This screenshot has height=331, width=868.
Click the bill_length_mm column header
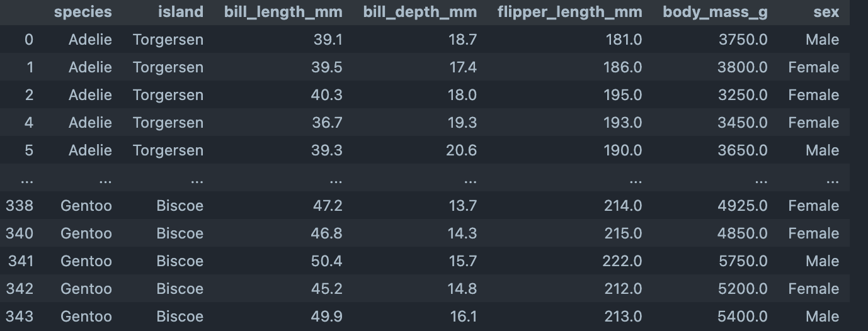point(283,12)
